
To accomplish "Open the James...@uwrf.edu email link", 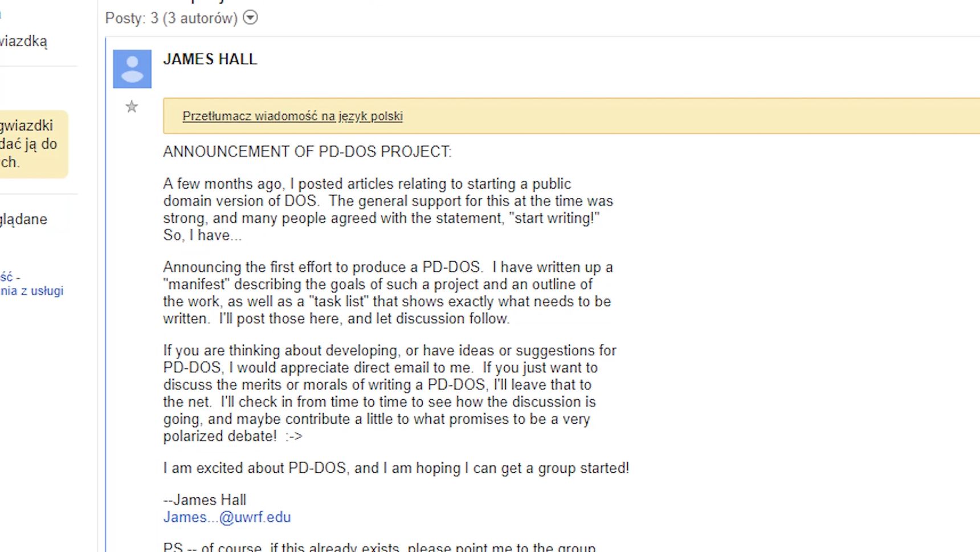I will (227, 517).
